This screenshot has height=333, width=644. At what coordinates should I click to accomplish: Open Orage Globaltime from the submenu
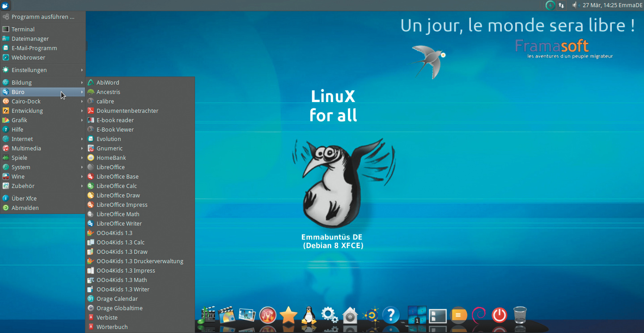tap(140, 308)
